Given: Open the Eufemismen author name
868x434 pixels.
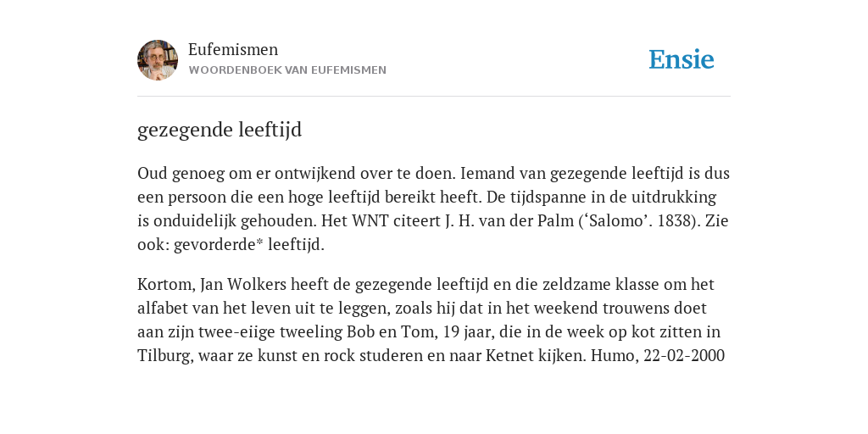Looking at the screenshot, I should click(x=233, y=50).
